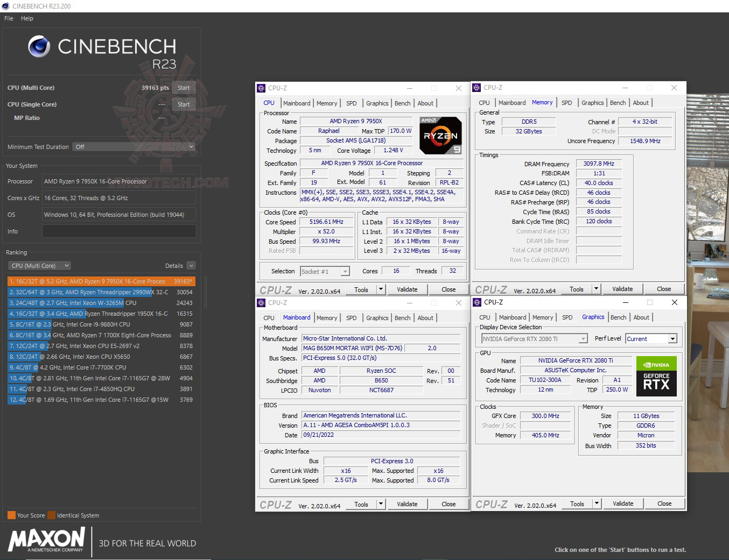Click the CPU-Z icon on the Memory window titlebar
729x560 pixels.
[477, 87]
